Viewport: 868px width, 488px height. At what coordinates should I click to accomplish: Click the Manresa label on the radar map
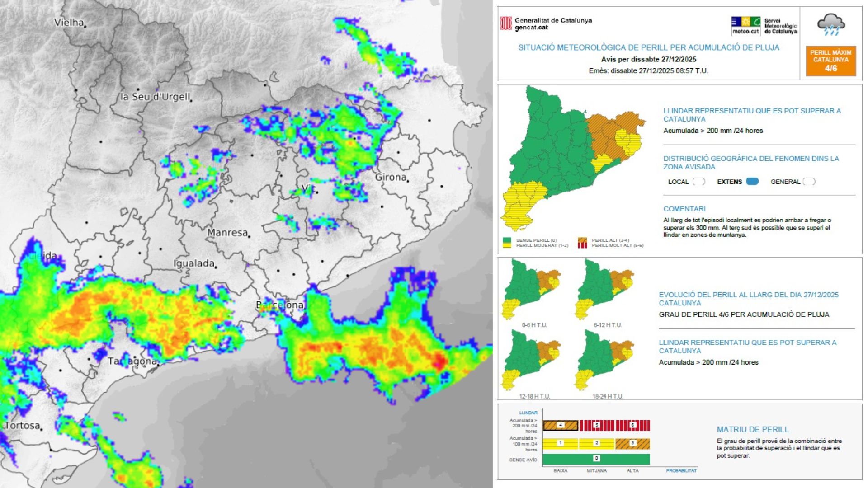pyautogui.click(x=227, y=232)
